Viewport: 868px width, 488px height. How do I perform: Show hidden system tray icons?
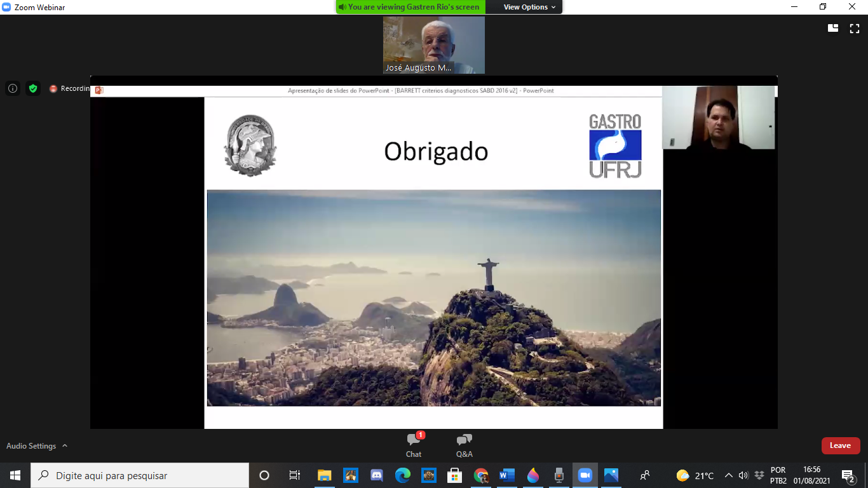point(729,475)
